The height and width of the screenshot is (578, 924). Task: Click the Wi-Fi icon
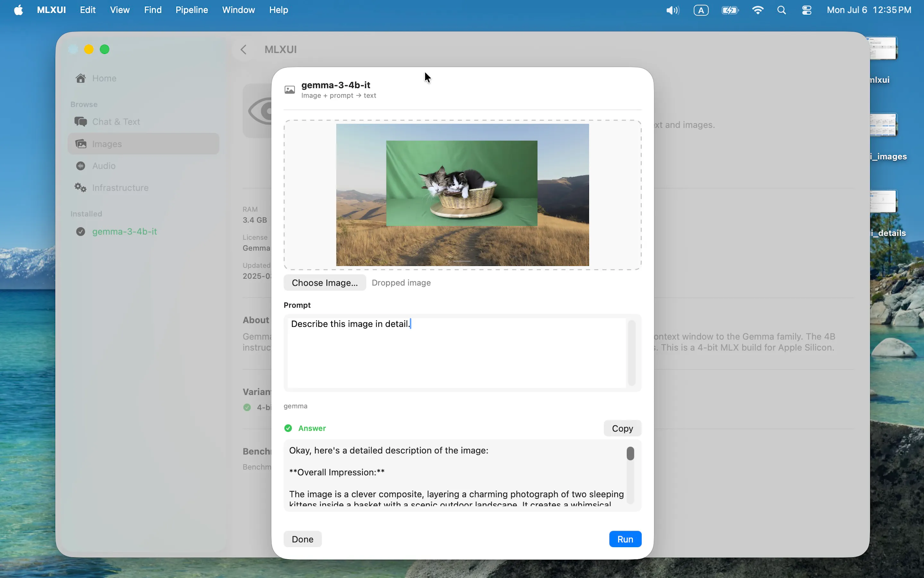point(757,10)
